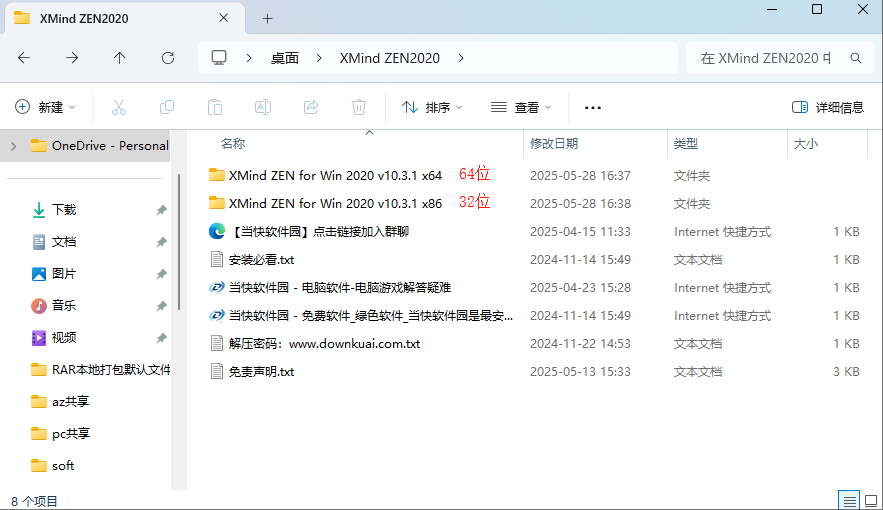Open the 查看 view dropdown
The image size is (883, 510).
click(x=521, y=107)
